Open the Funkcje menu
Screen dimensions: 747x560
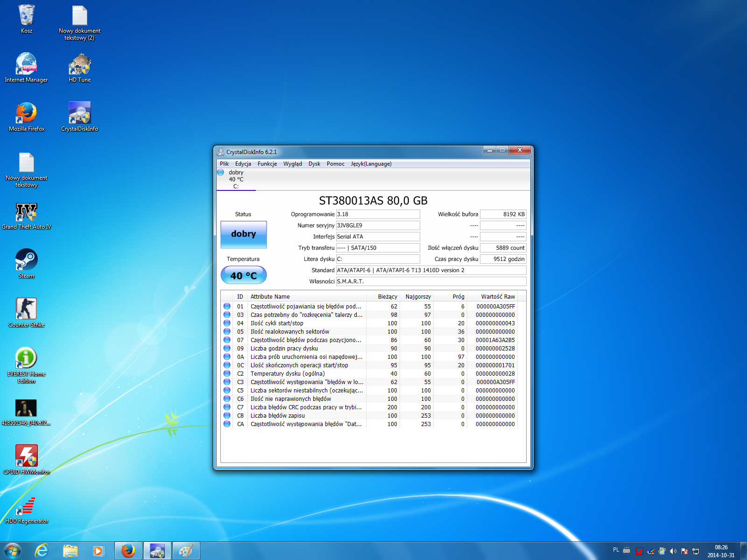click(x=267, y=164)
